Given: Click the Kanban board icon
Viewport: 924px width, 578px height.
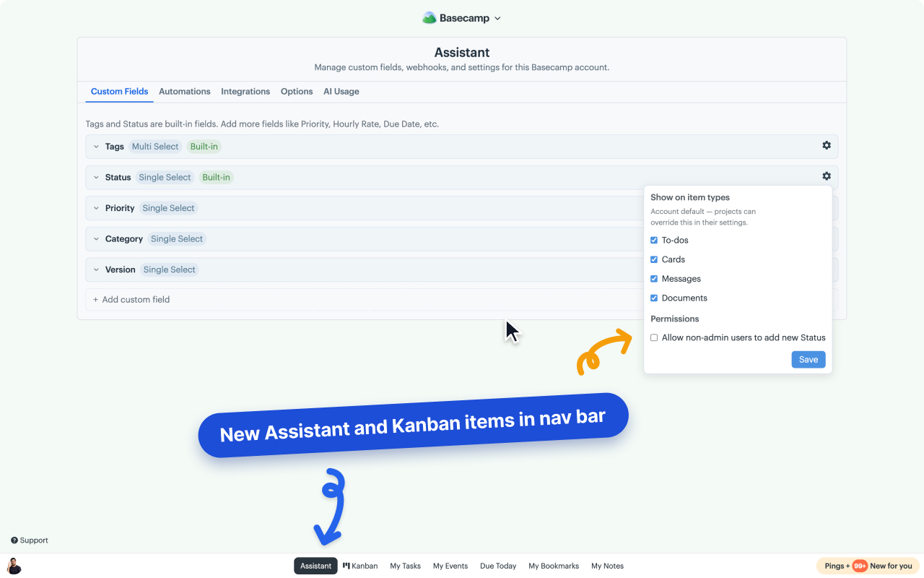Looking at the screenshot, I should click(346, 566).
